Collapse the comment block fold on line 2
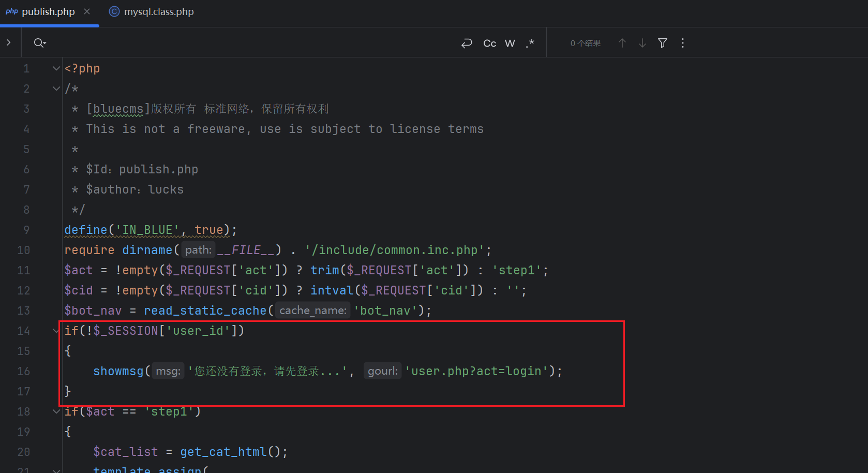 coord(56,88)
